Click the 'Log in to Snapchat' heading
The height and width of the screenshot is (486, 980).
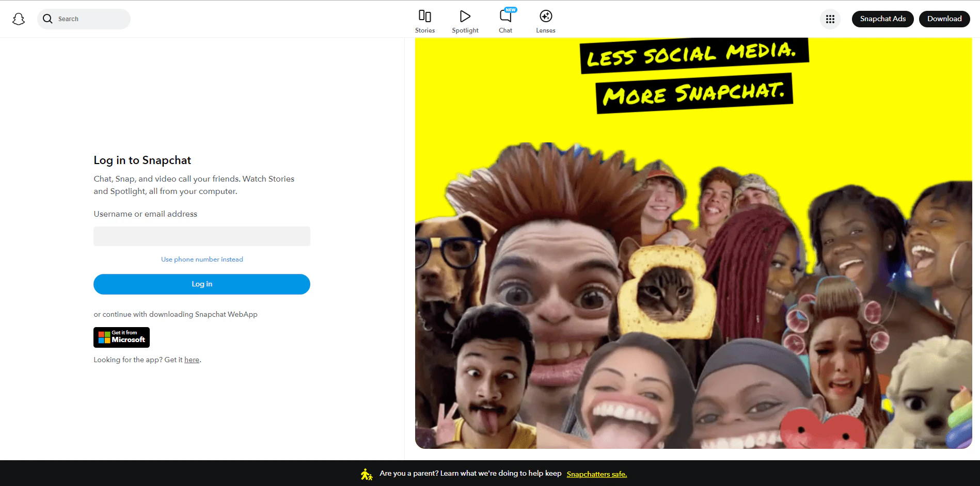coord(143,160)
